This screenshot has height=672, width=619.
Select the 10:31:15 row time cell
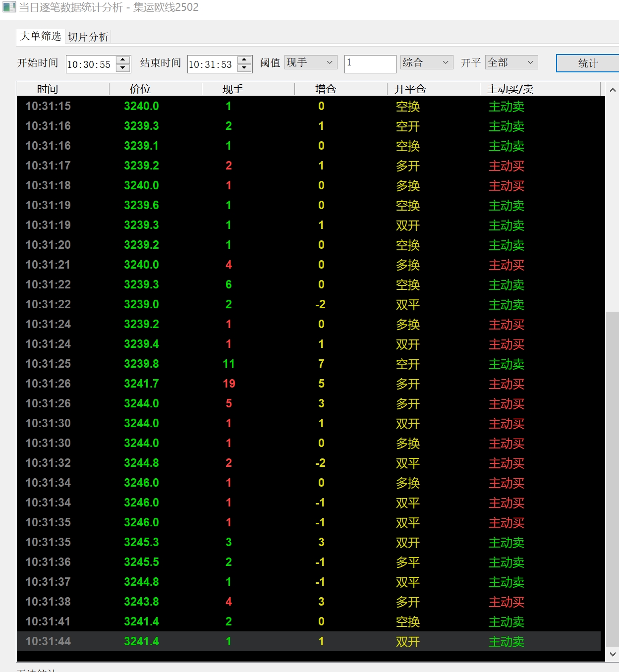point(48,106)
